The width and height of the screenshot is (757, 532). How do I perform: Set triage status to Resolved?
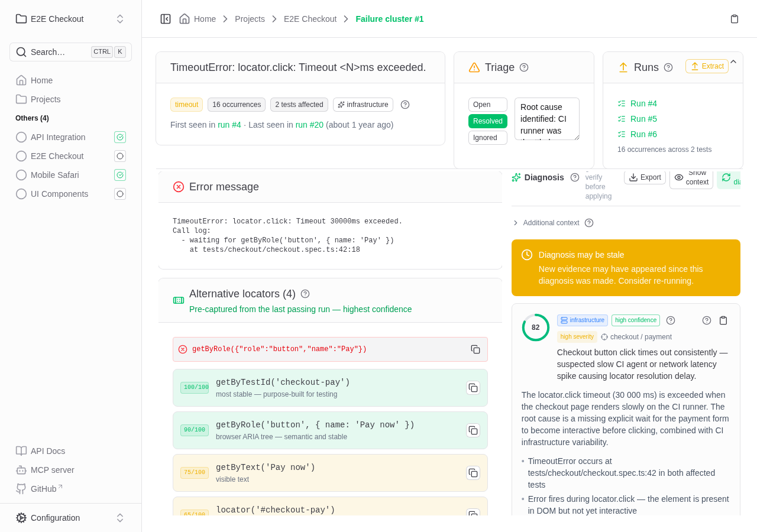[488, 121]
